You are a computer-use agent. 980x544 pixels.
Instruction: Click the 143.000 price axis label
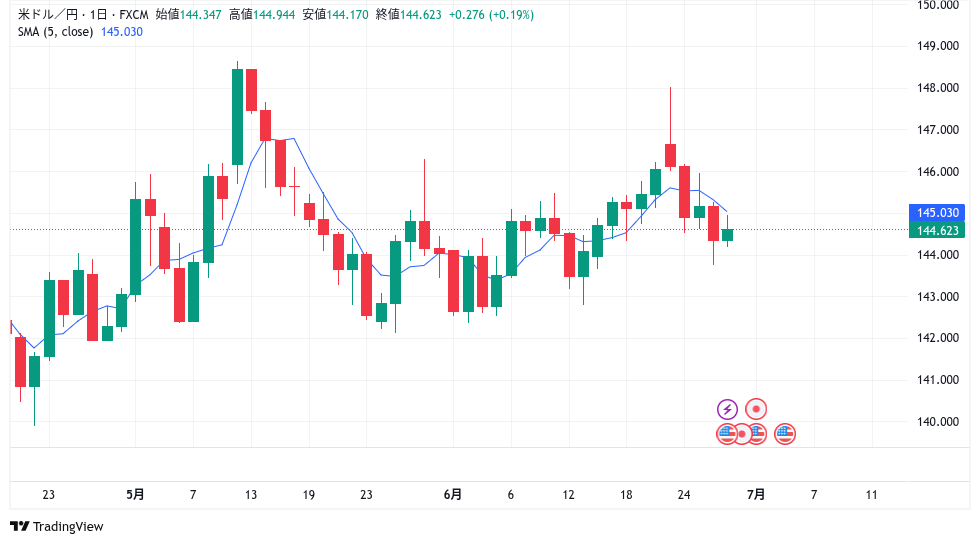(x=938, y=296)
